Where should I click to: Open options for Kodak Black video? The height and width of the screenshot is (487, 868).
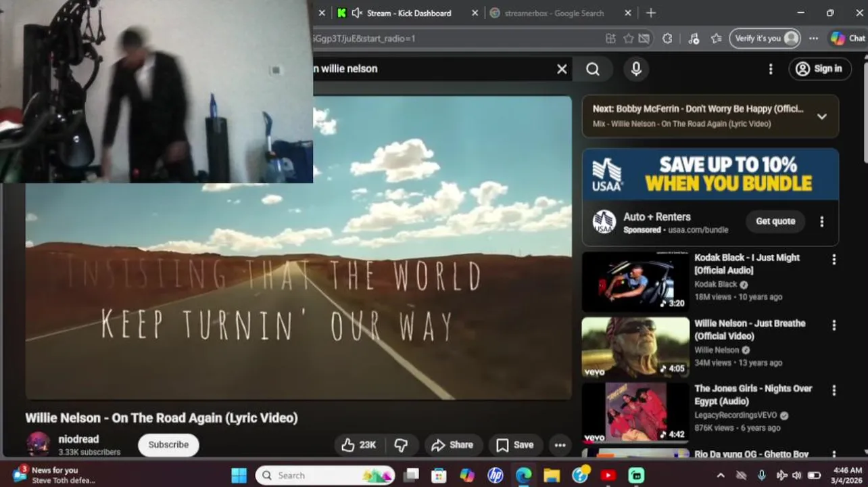click(834, 260)
